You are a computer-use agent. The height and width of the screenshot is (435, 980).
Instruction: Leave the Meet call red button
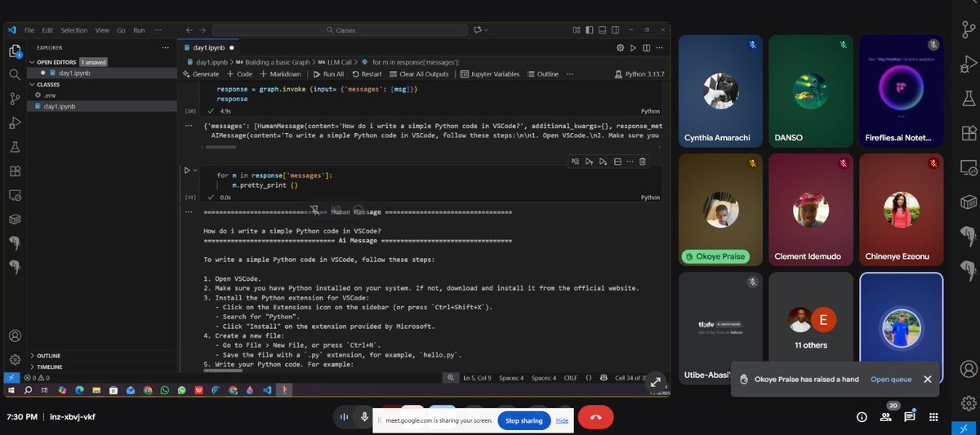pos(596,417)
